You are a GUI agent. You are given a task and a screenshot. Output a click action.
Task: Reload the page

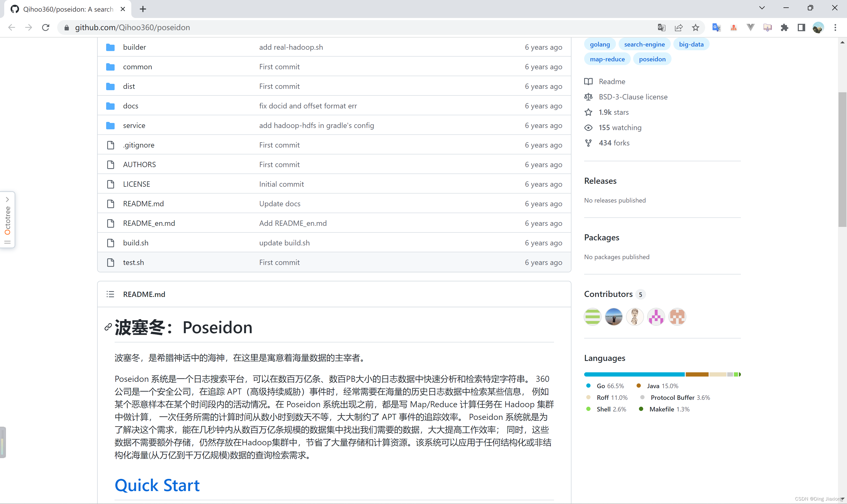click(46, 28)
